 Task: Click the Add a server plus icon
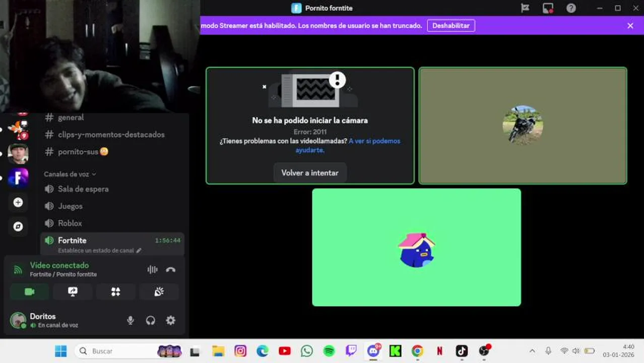coord(18,202)
